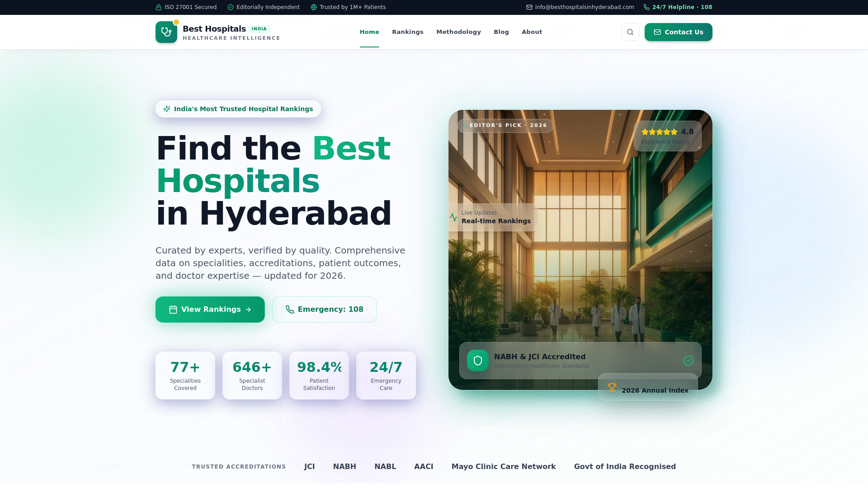The height and width of the screenshot is (488, 868).
Task: Click the sparkle icon in the Trusted Rankings badge
Action: 167,109
